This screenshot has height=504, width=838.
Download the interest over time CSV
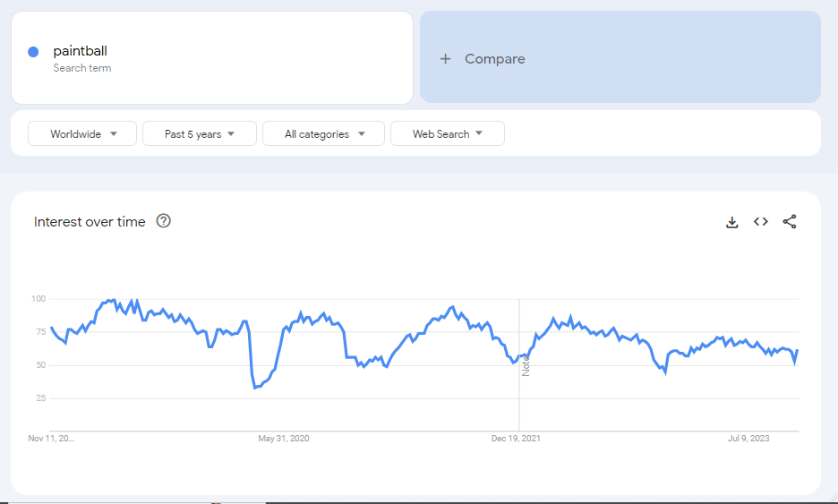click(x=732, y=222)
